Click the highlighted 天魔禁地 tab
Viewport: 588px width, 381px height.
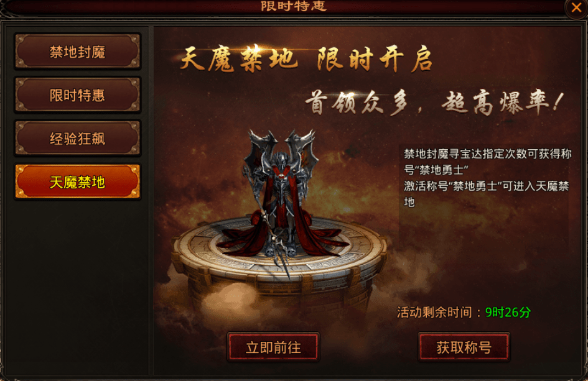[x=78, y=182]
